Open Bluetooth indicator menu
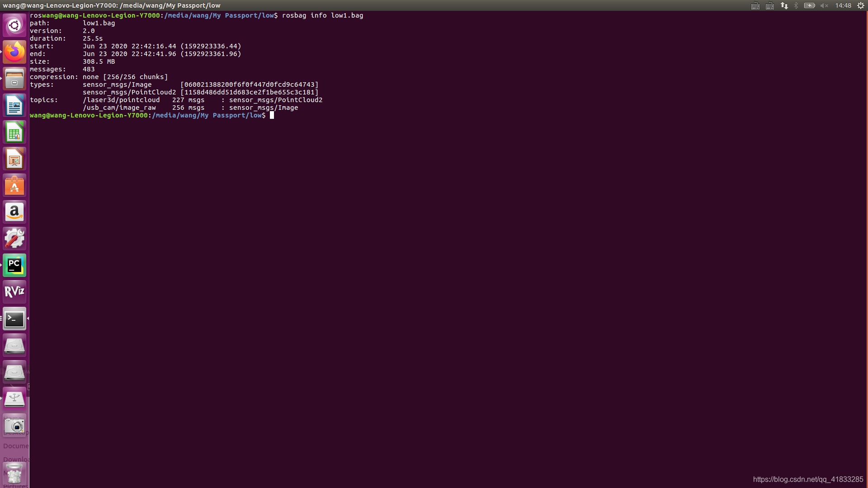868x488 pixels. point(796,5)
